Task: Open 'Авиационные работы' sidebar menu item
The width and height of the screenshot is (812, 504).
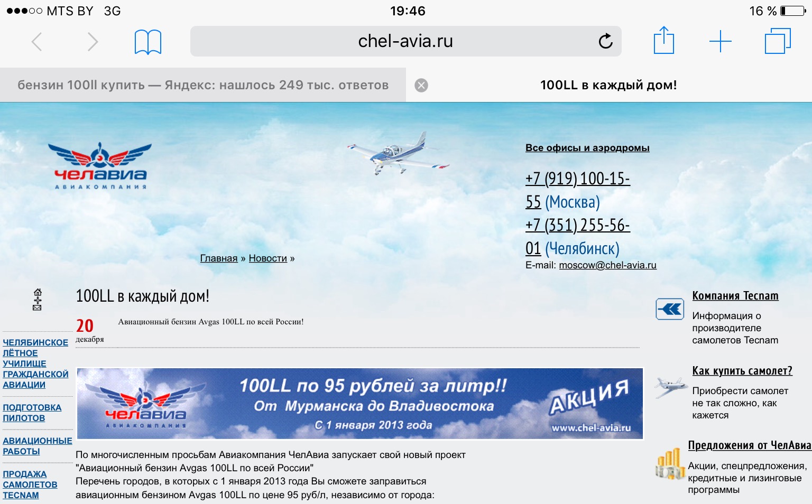Action: click(x=37, y=446)
